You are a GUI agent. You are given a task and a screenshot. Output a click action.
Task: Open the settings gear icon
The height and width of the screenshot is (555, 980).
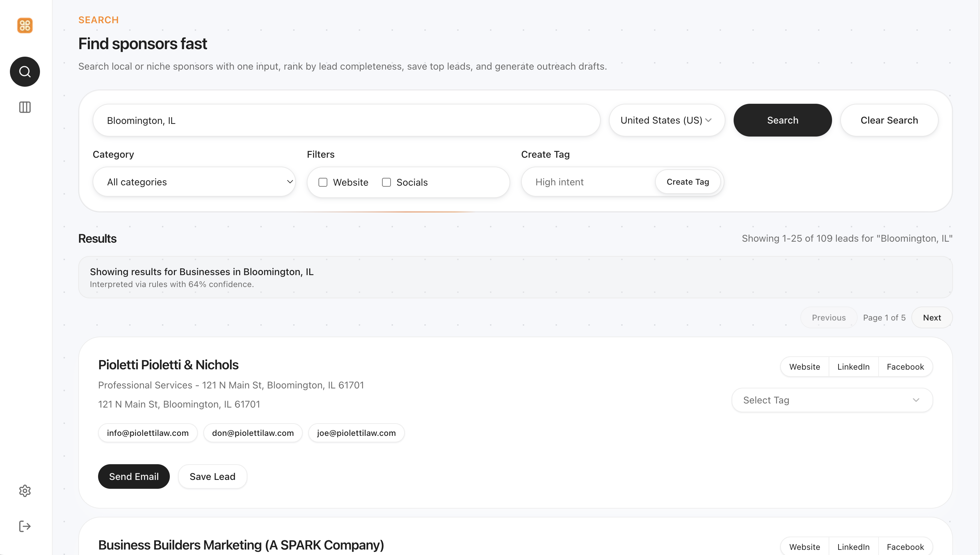point(25,490)
